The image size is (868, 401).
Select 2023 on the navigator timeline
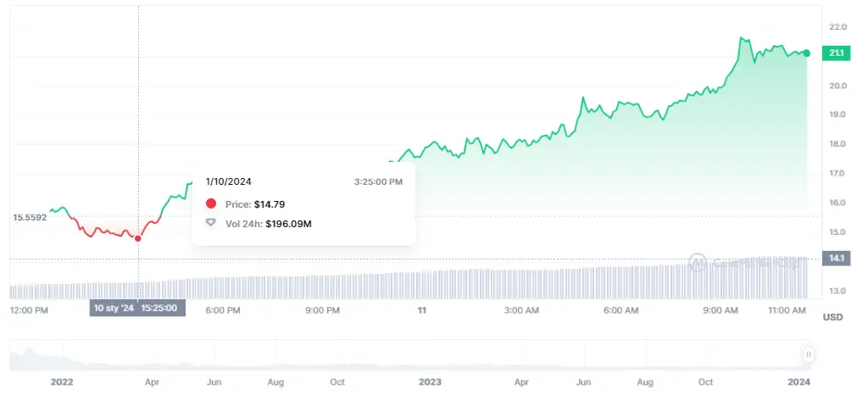(x=431, y=382)
